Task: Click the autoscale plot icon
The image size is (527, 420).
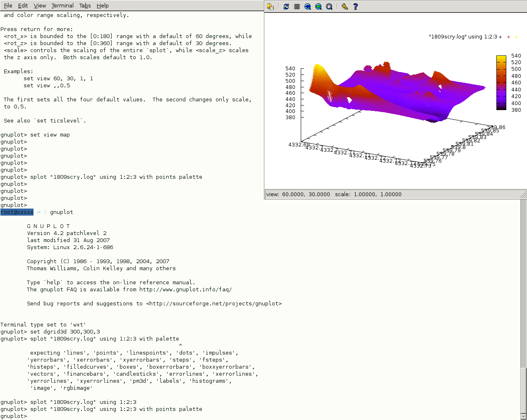Action: (329, 7)
